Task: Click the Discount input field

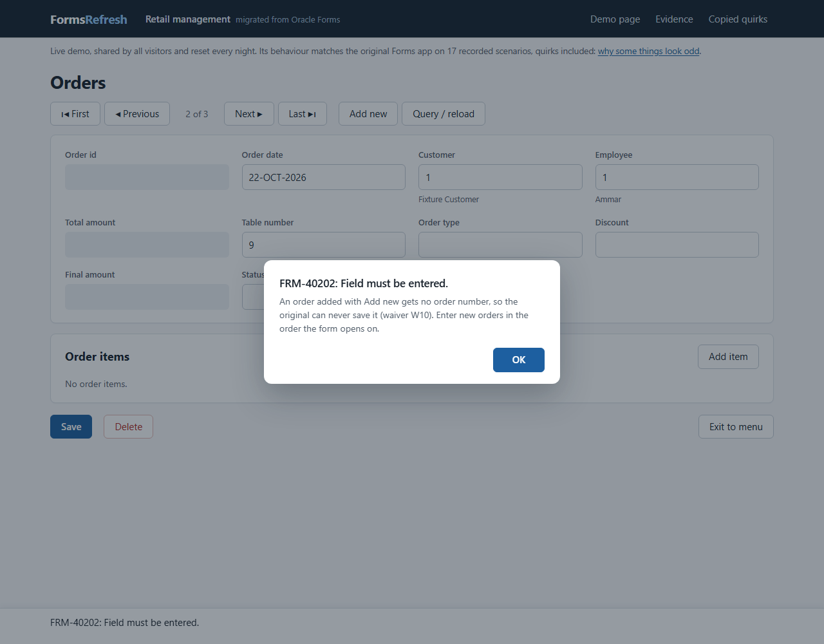Action: pyautogui.click(x=677, y=245)
